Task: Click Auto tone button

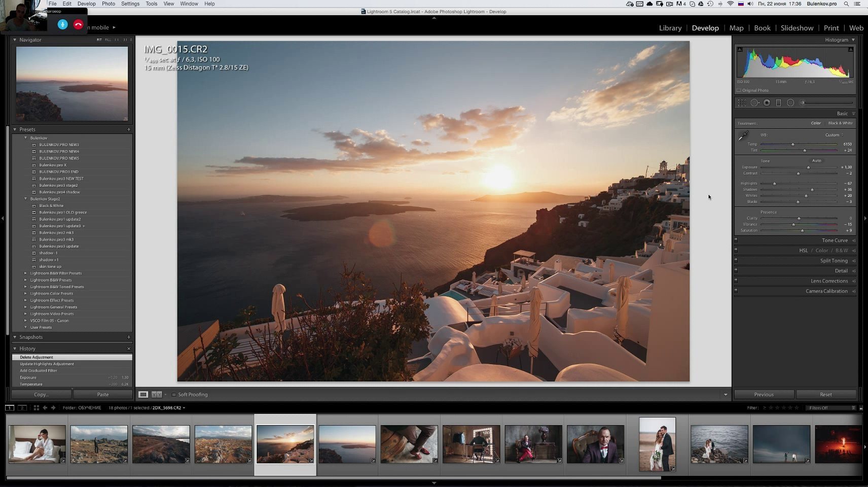Action: click(x=817, y=161)
